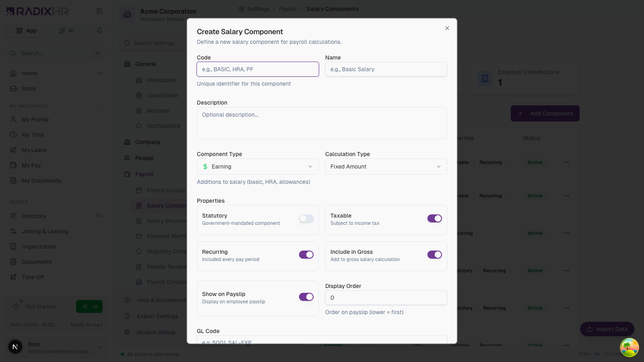The image size is (644, 362).
Task: Click the Employer Contributions card icon
Action: [x=485, y=78]
